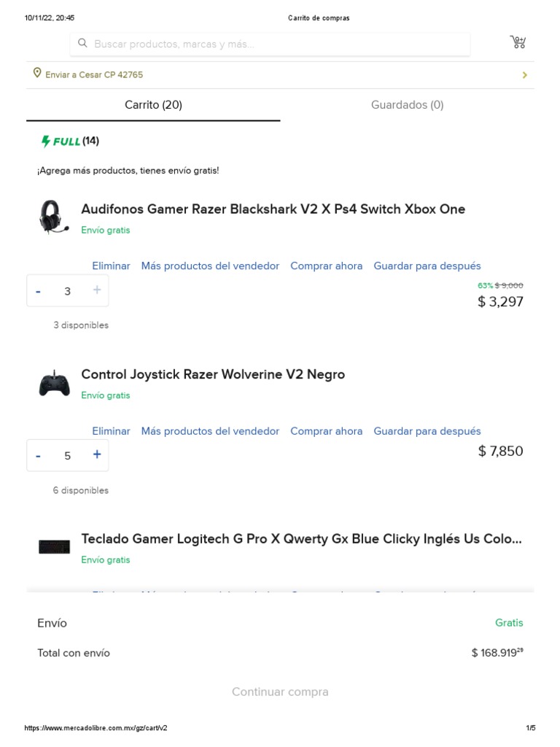Image resolution: width=560 pixels, height=747 pixels.
Task: Switch to the Guardados (0) tab
Action: 407,105
